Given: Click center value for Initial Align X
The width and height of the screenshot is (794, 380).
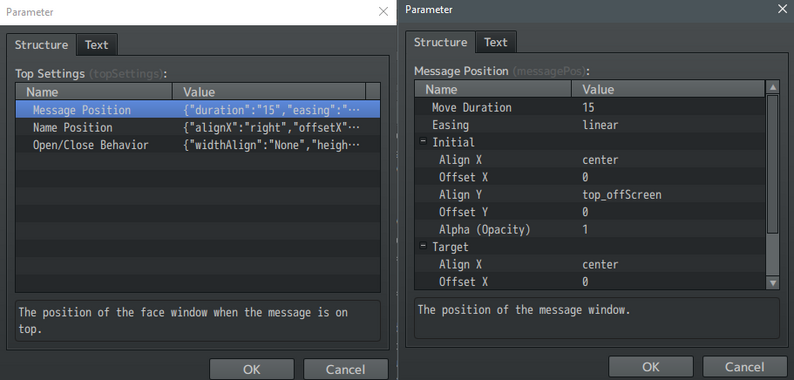Looking at the screenshot, I should 600,160.
